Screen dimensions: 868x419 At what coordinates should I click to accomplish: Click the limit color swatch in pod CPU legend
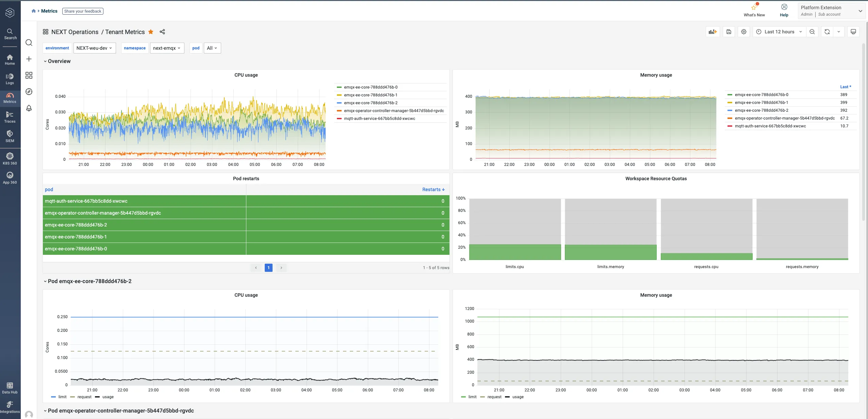(53, 397)
